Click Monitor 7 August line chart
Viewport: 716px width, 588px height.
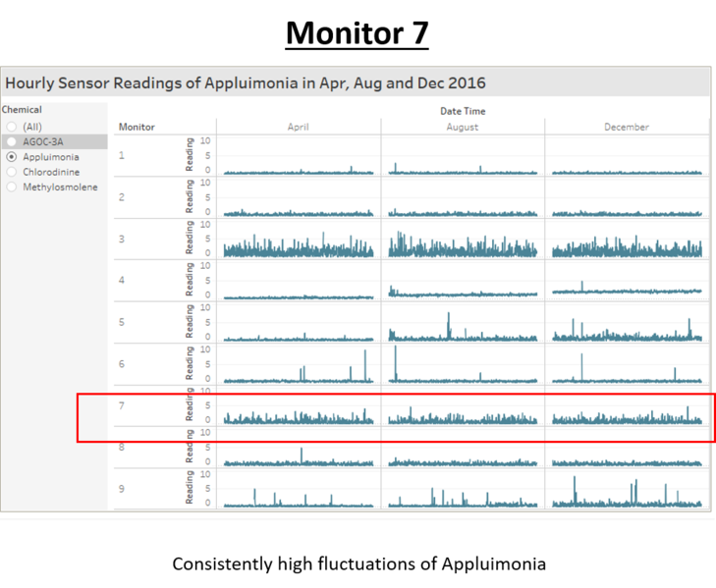(x=463, y=415)
